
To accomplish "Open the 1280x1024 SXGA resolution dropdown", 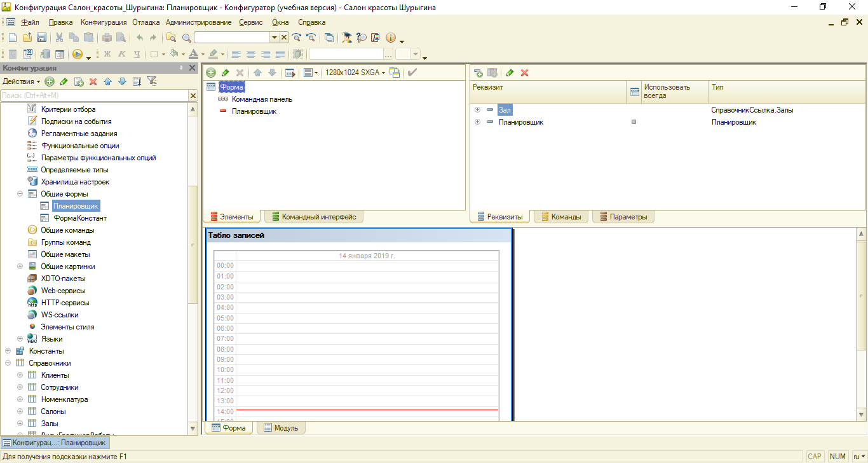I will 355,73.
